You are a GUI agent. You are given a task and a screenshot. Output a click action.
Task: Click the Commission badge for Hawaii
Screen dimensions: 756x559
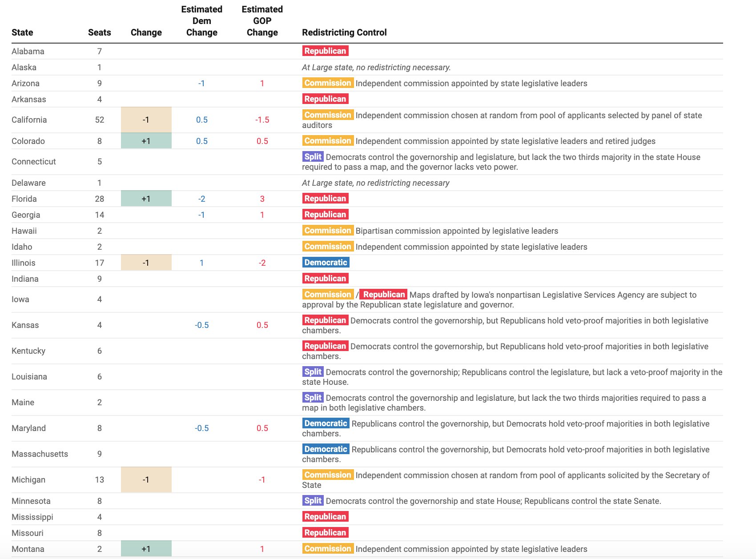(x=328, y=231)
